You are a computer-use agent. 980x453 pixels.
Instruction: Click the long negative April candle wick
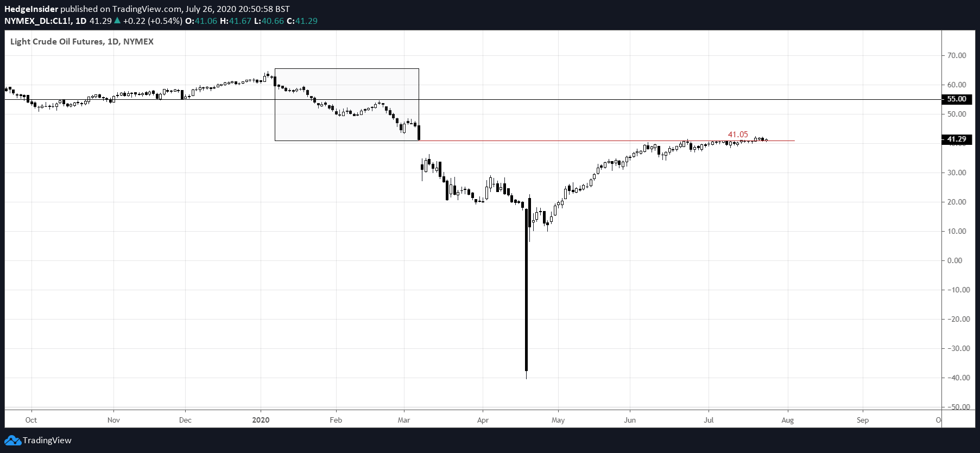click(x=526, y=293)
